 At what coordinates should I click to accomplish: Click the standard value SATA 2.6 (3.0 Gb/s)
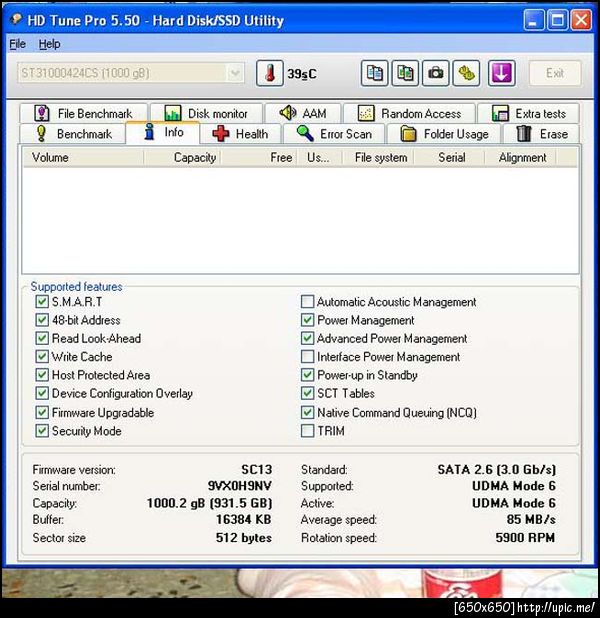tap(497, 469)
